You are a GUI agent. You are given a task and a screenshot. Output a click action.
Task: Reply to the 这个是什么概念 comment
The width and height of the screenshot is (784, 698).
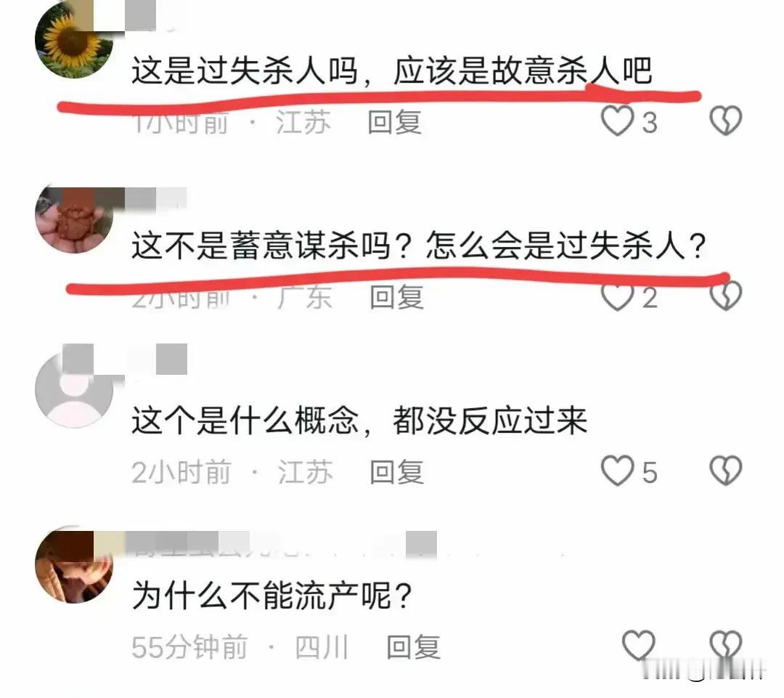pos(397,472)
